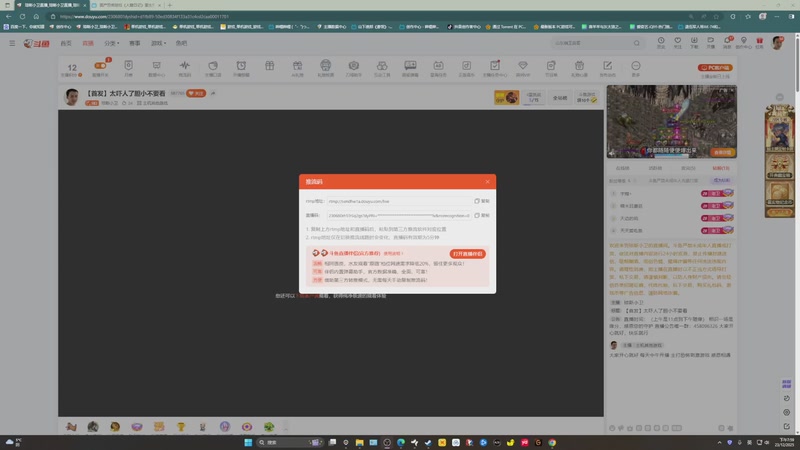This screenshot has width=800, height=450.
Task: Switch to the 在线榜 tab
Action: [x=622, y=168]
